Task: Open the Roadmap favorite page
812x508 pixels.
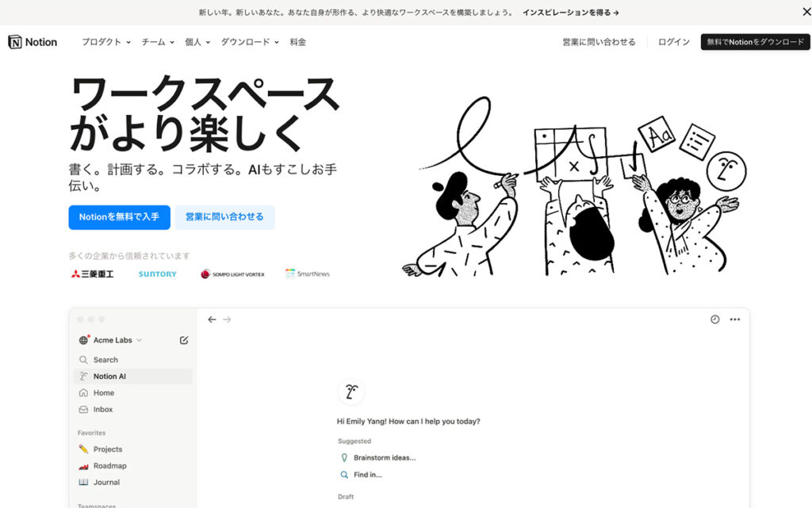Action: click(133, 465)
